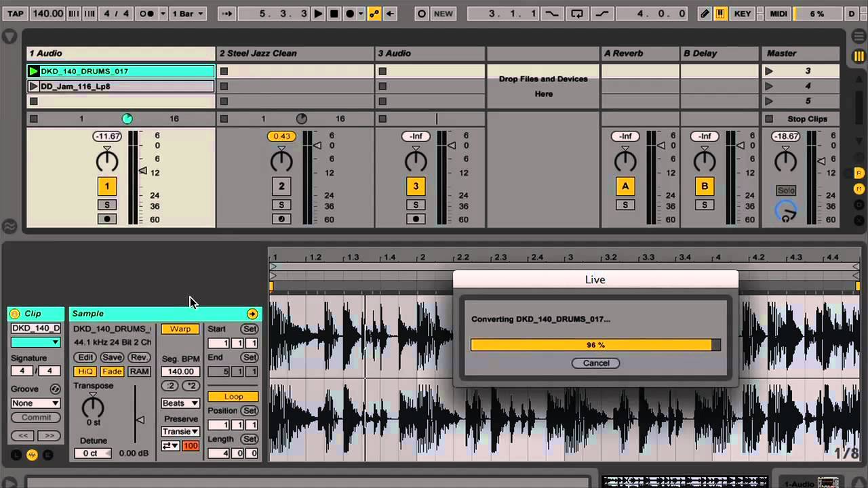Viewport: 868px width, 488px height.
Task: Open the Hot-Swap arrow in Sample header
Action: point(252,314)
